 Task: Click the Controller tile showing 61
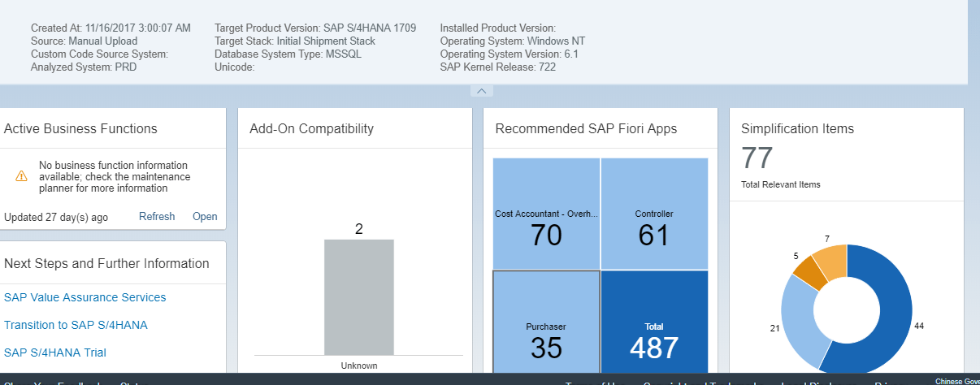click(x=654, y=214)
